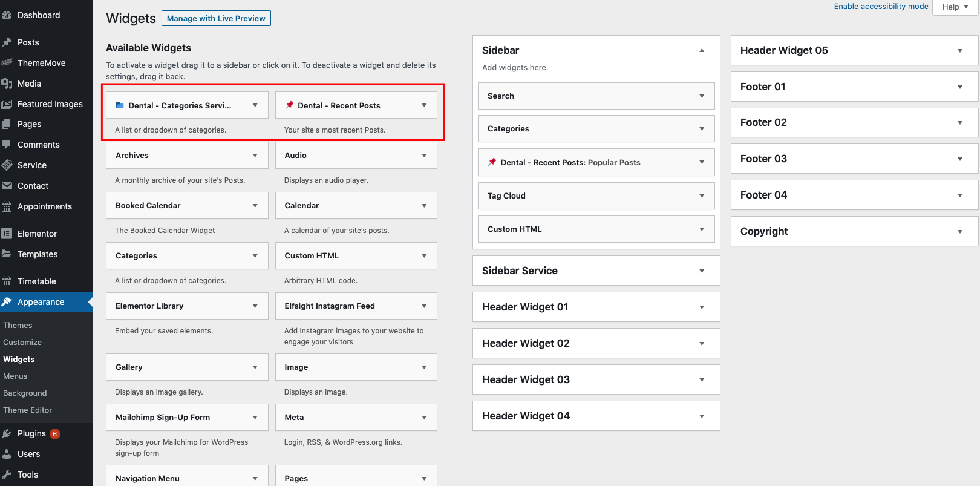Expand the Tag Cloud widget in Sidebar
The image size is (980, 486).
[702, 196]
